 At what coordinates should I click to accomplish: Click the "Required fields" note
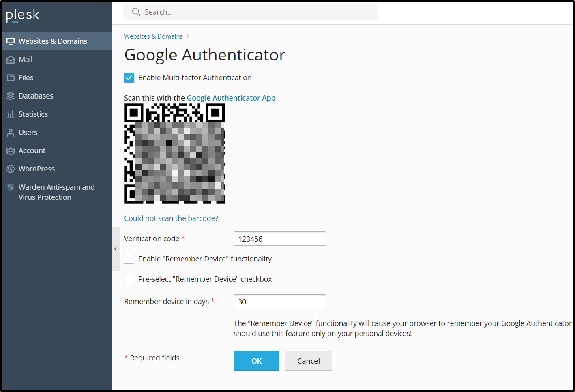(x=152, y=358)
